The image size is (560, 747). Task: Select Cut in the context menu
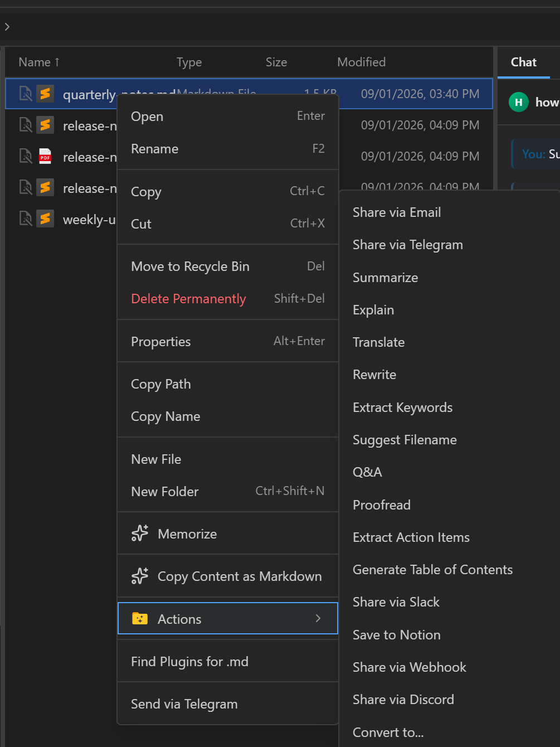coord(228,224)
